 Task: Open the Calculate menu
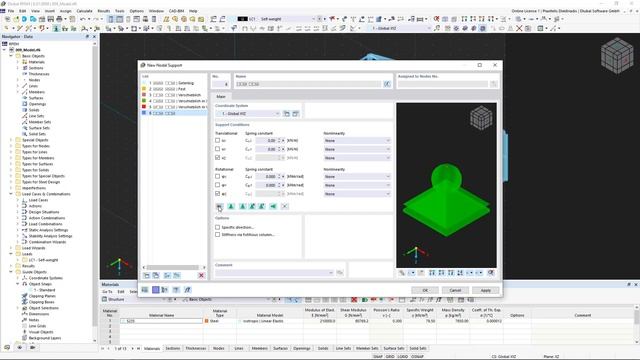84,11
